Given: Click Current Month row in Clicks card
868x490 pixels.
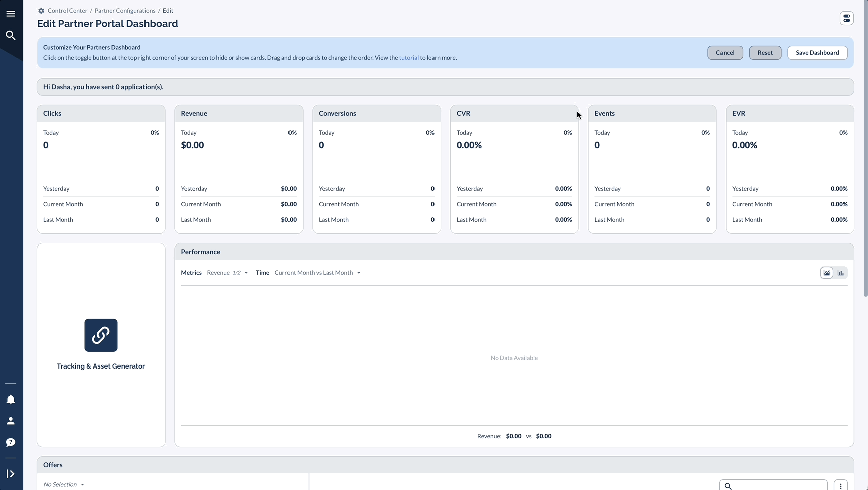Looking at the screenshot, I should coord(101,204).
